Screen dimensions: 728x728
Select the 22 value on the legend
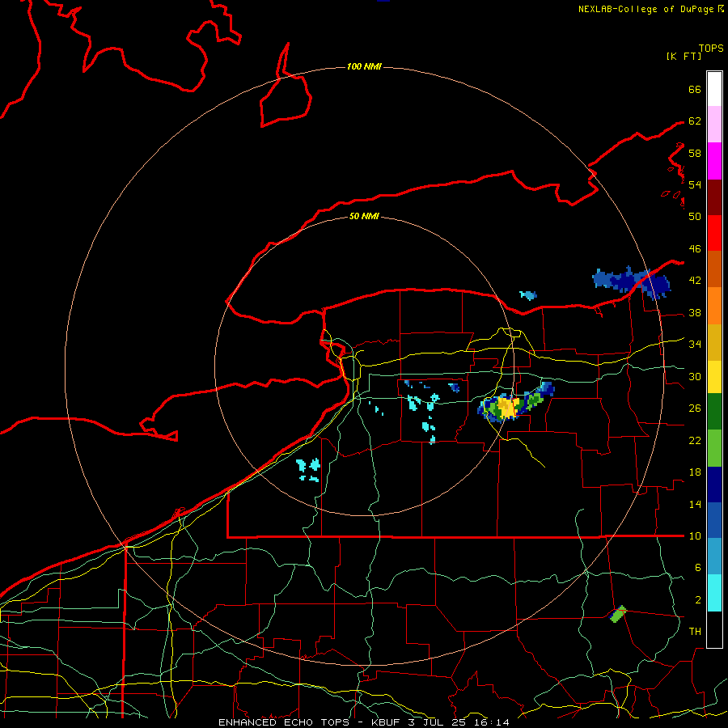695,441
